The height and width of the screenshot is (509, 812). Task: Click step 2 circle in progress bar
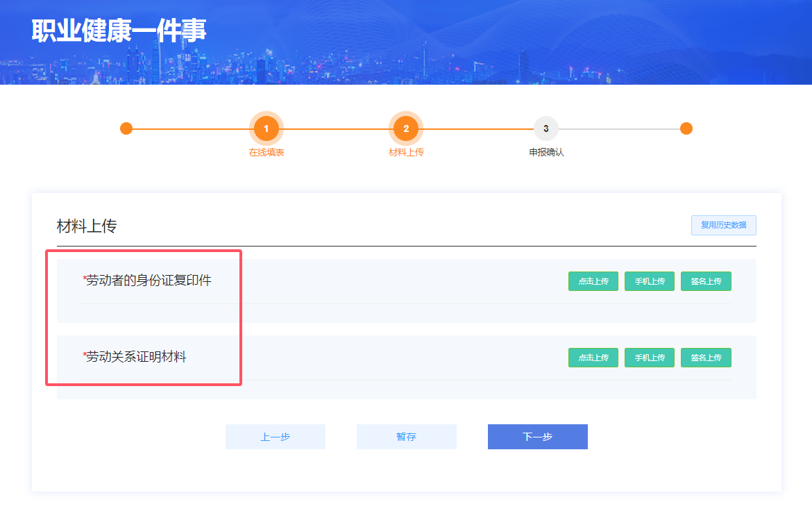[406, 128]
